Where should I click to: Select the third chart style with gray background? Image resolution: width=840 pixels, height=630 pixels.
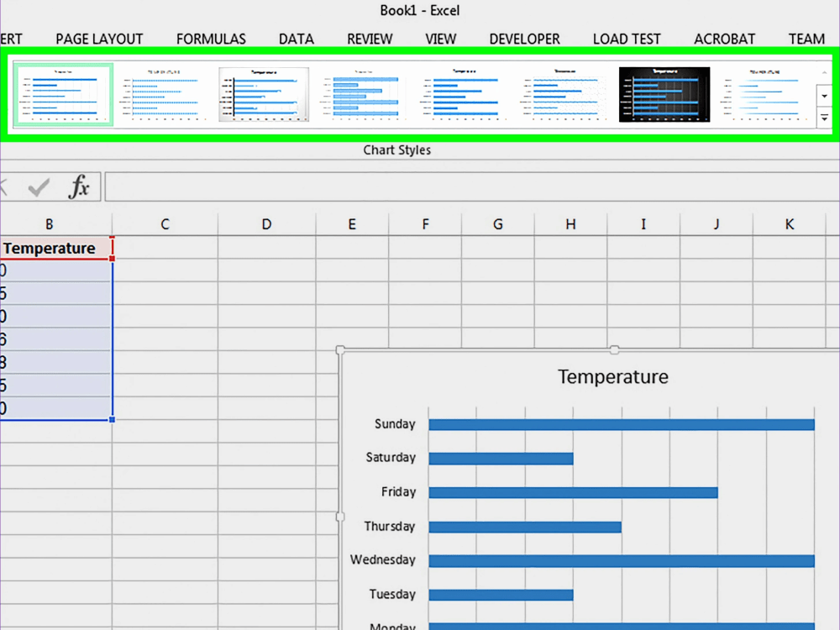coord(264,94)
